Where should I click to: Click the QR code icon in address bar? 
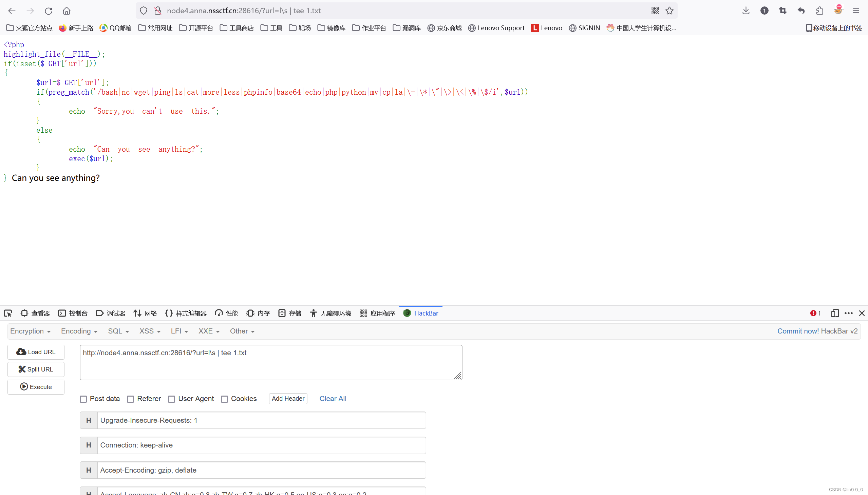655,11
